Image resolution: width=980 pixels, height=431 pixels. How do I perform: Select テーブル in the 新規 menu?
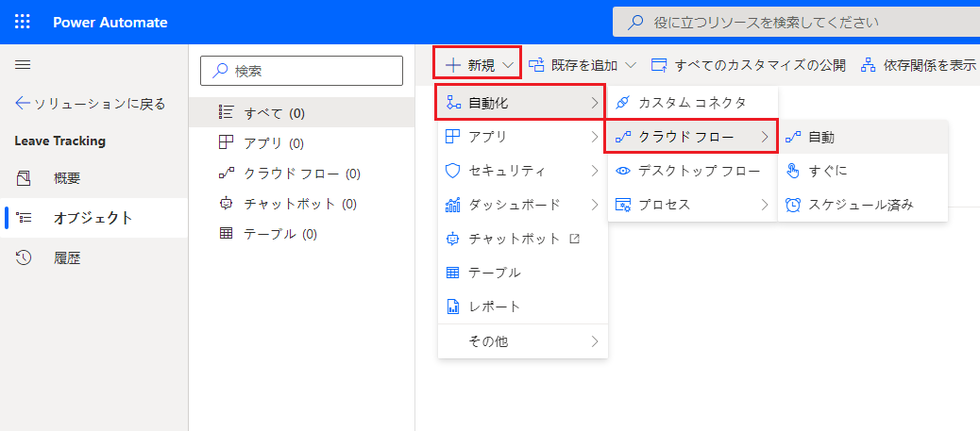click(x=522, y=273)
